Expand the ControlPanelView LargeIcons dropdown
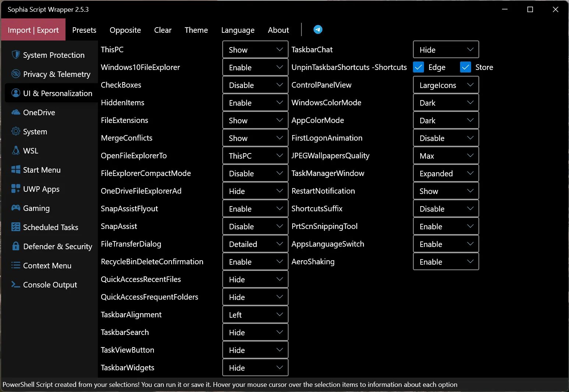This screenshot has height=392, width=569. (x=446, y=85)
